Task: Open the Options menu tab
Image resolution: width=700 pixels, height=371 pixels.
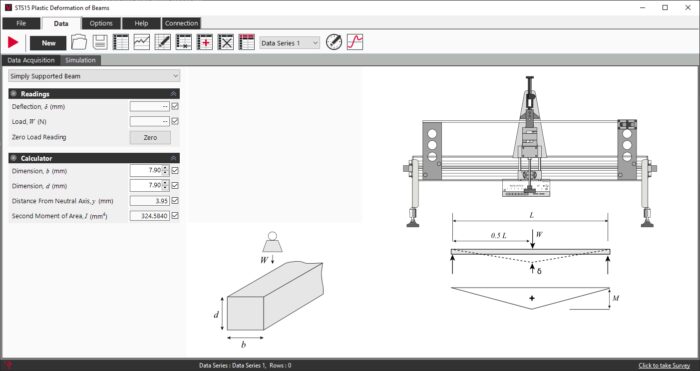Action: click(101, 23)
